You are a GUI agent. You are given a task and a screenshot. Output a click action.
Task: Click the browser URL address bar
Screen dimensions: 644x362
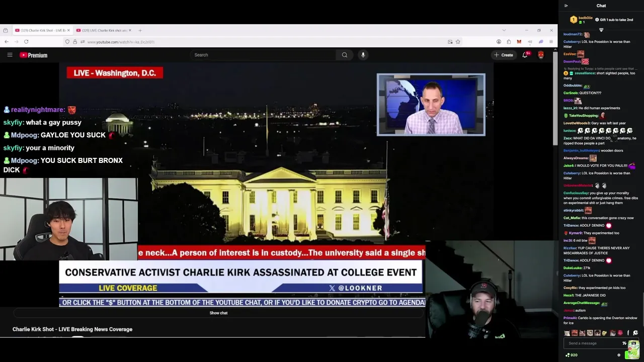[x=262, y=42]
